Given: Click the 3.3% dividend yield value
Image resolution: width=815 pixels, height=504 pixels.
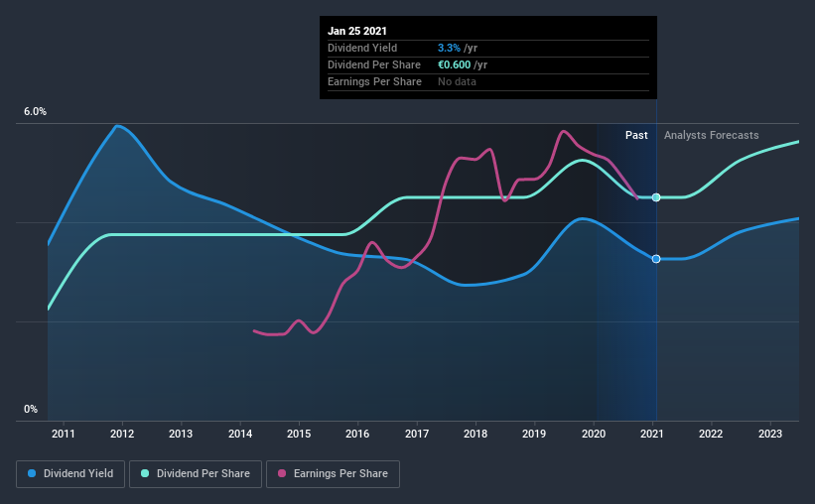Looking at the screenshot, I should click(449, 48).
